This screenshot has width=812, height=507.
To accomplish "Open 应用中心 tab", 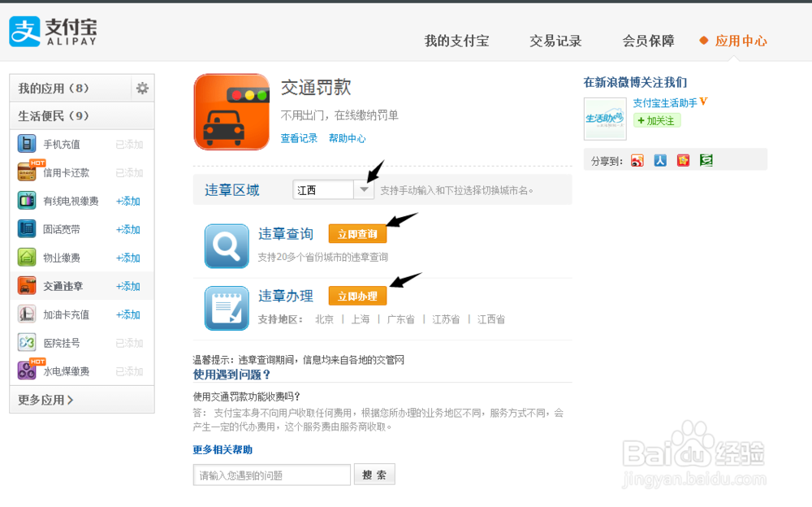I will (x=741, y=41).
